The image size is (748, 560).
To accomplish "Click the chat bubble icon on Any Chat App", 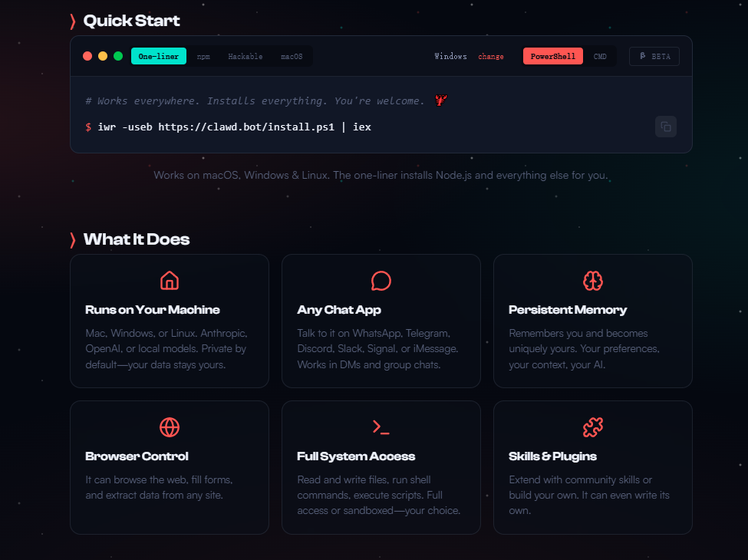I will (x=381, y=281).
